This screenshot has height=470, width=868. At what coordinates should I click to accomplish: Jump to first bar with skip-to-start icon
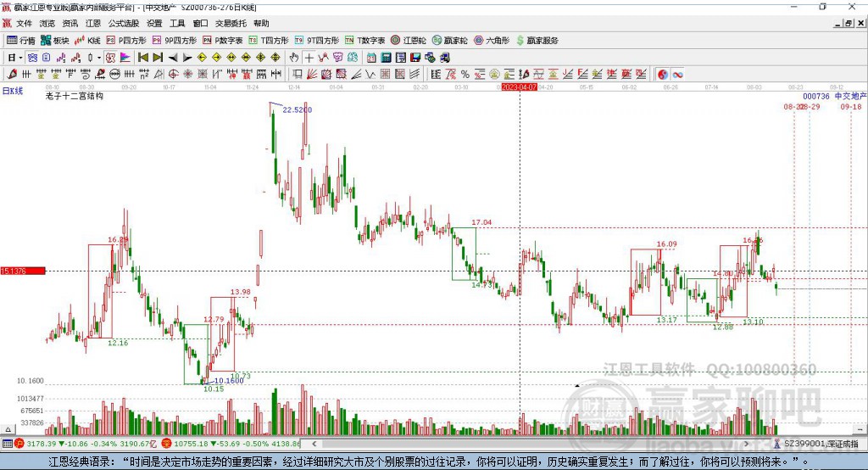tap(142, 58)
